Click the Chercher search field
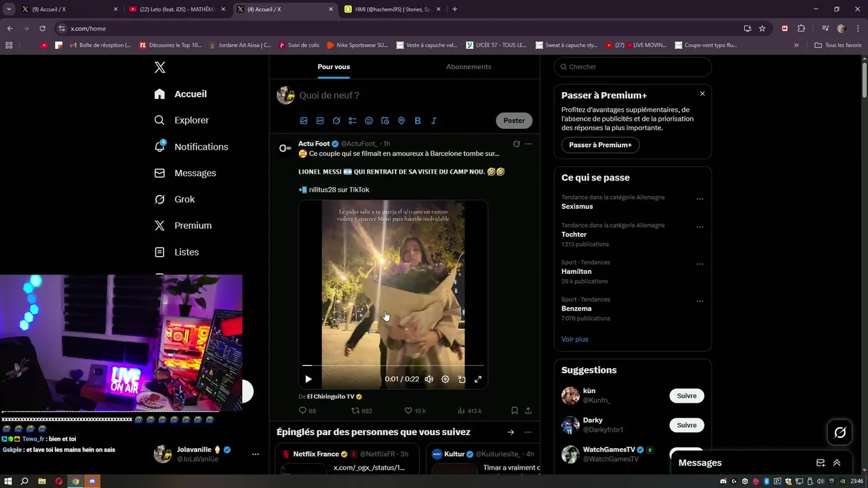 click(x=633, y=67)
